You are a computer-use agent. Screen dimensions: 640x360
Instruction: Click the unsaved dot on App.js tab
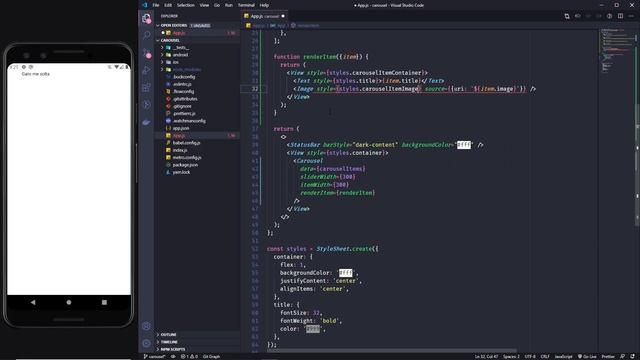(x=282, y=16)
